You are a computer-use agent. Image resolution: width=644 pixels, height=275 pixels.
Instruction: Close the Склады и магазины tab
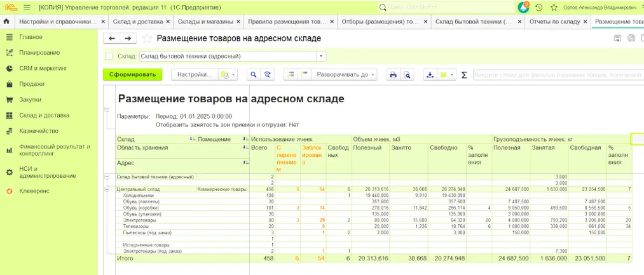(238, 22)
